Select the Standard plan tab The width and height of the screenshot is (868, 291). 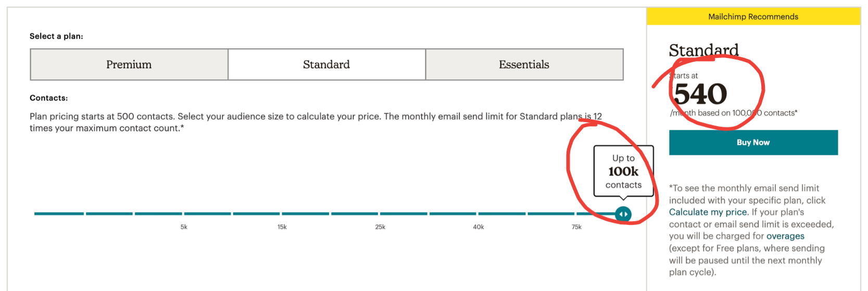tap(326, 65)
